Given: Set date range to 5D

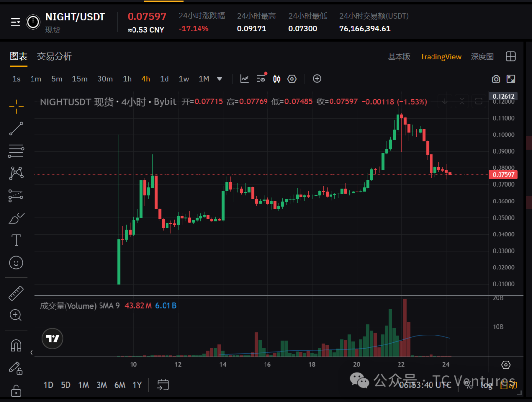Looking at the screenshot, I should coord(66,385).
